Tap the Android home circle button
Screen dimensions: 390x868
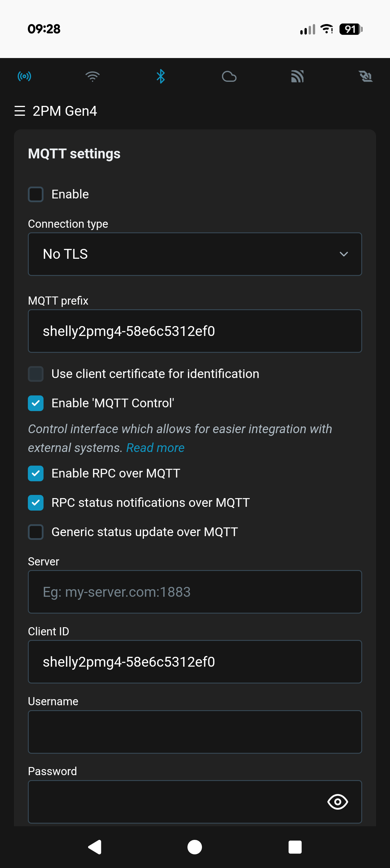pyautogui.click(x=195, y=847)
